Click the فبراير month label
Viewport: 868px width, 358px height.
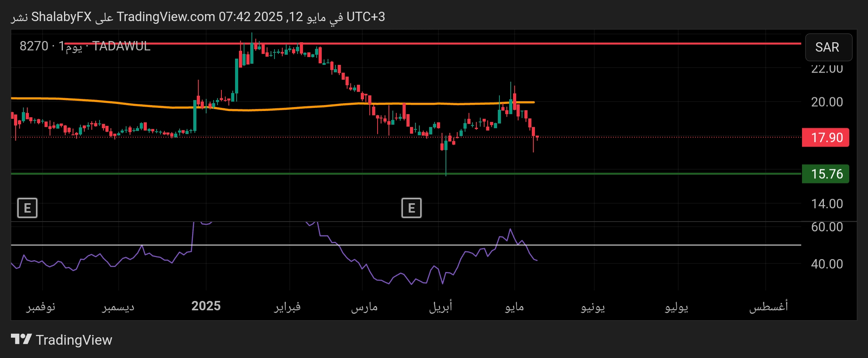[x=287, y=307]
